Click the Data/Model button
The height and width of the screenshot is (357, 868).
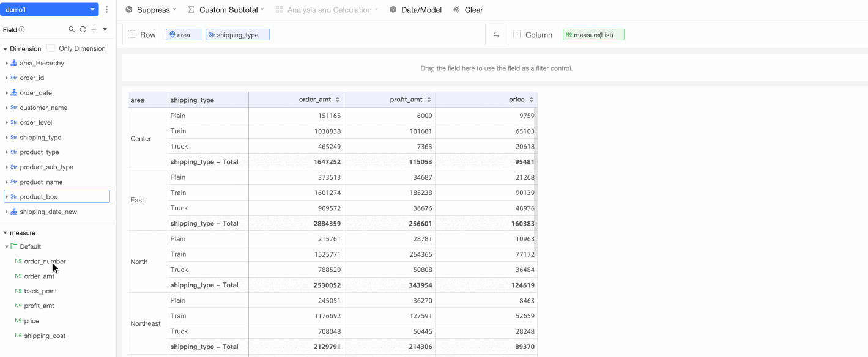click(415, 10)
